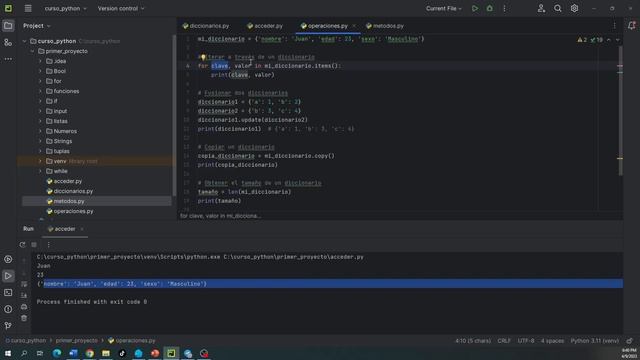Click primer_proyecto breadcrumb in navigation bar
The height and width of the screenshot is (360, 640).
pyautogui.click(x=77, y=340)
